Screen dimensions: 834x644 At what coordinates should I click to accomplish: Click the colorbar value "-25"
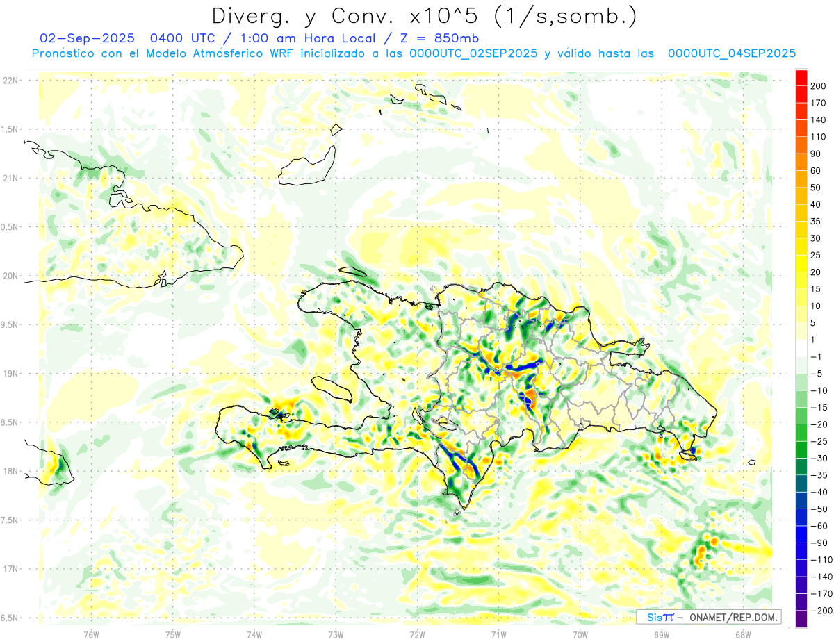pos(819,441)
